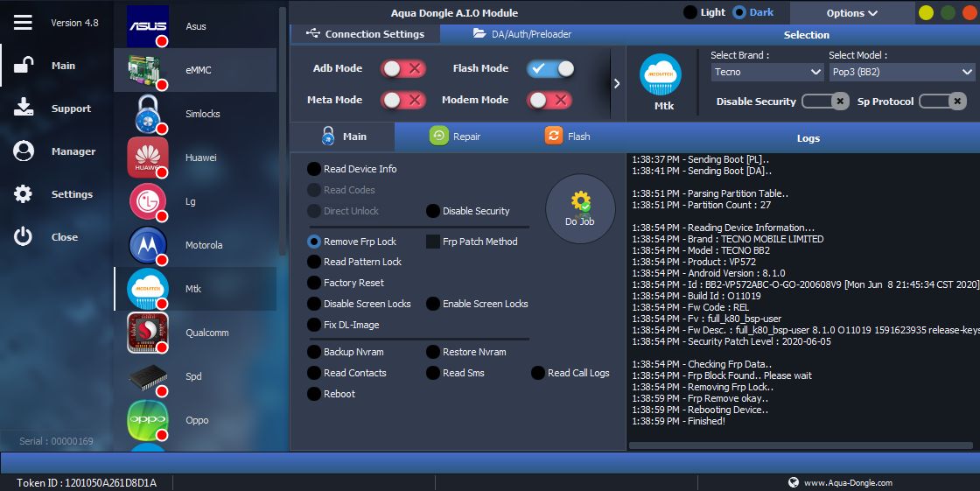Switch to Connection Settings tab
Image resolution: width=980 pixels, height=491 pixels.
pyautogui.click(x=365, y=34)
